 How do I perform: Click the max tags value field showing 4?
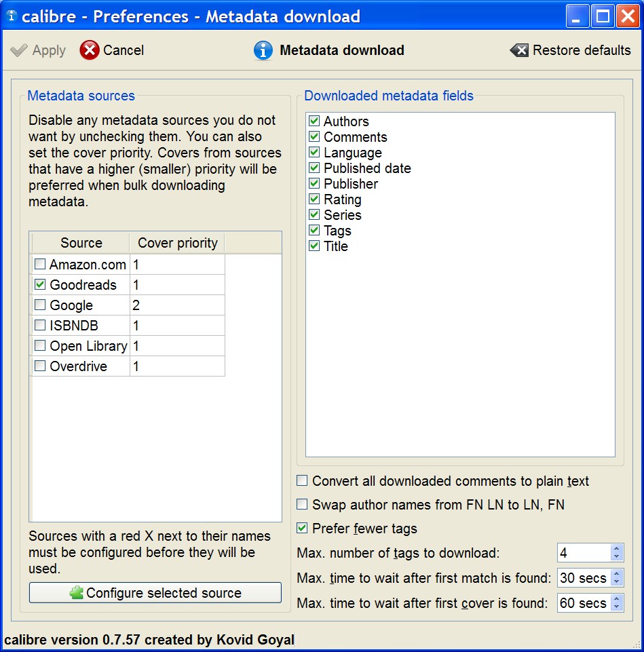[x=584, y=553]
